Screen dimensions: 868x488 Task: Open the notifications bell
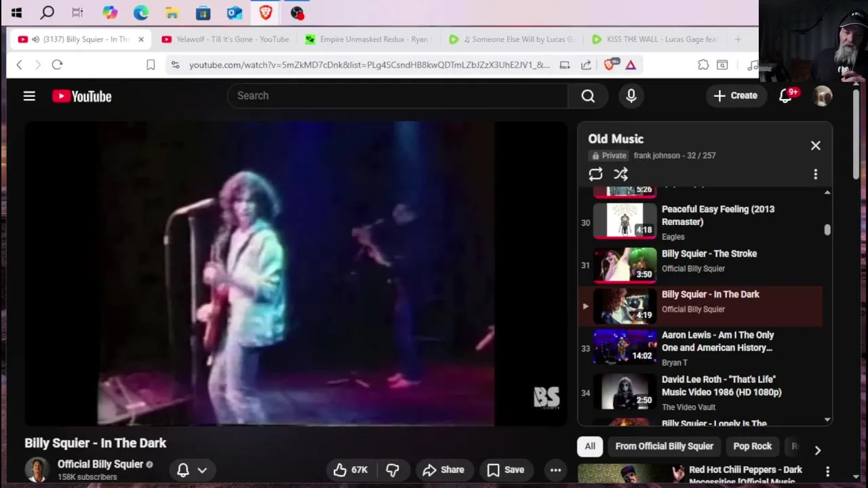click(786, 96)
